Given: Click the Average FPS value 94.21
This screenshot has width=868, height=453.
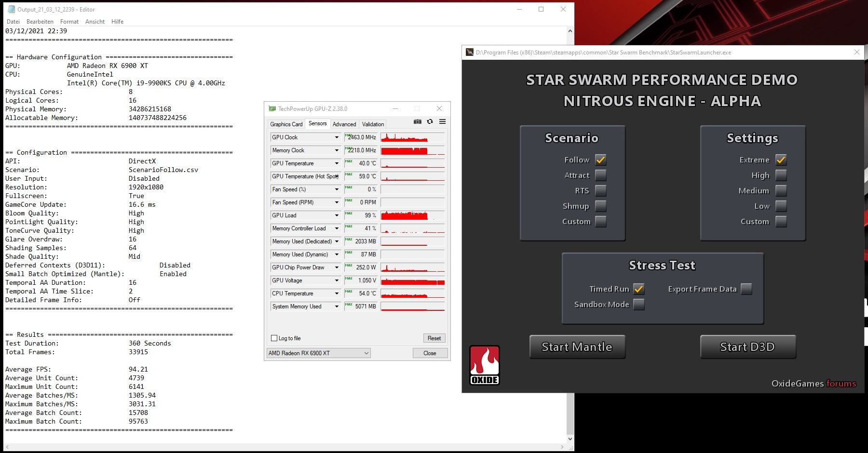Looking at the screenshot, I should click(x=138, y=370).
